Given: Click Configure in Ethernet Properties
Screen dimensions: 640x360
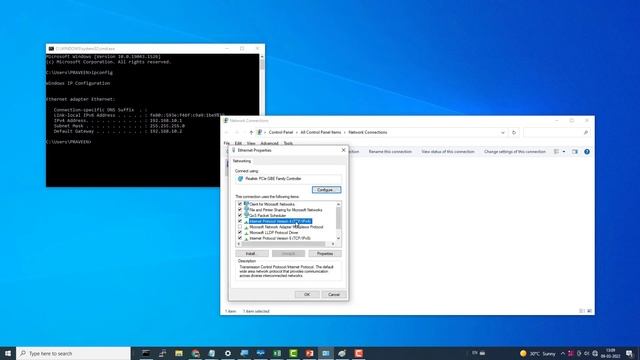Looking at the screenshot, I should pos(326,190).
